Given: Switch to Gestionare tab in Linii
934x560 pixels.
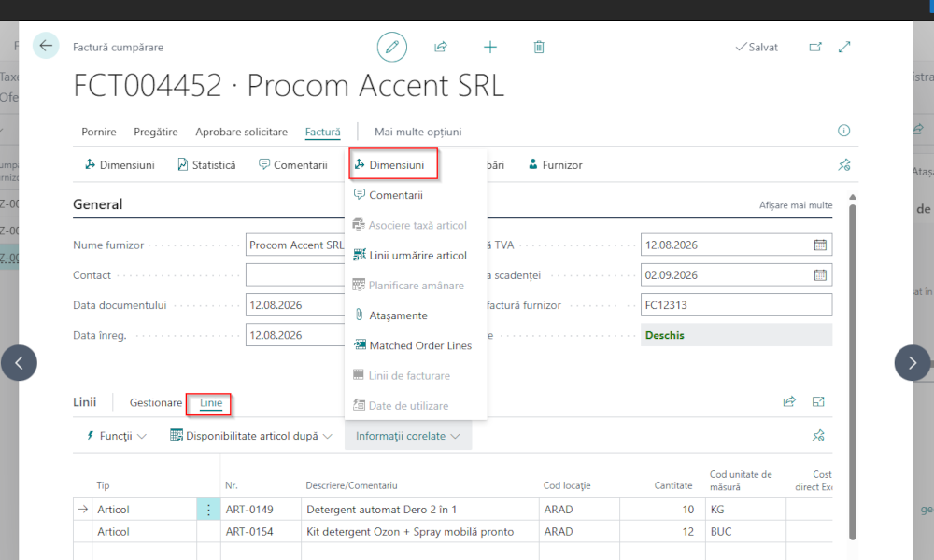Looking at the screenshot, I should (156, 402).
